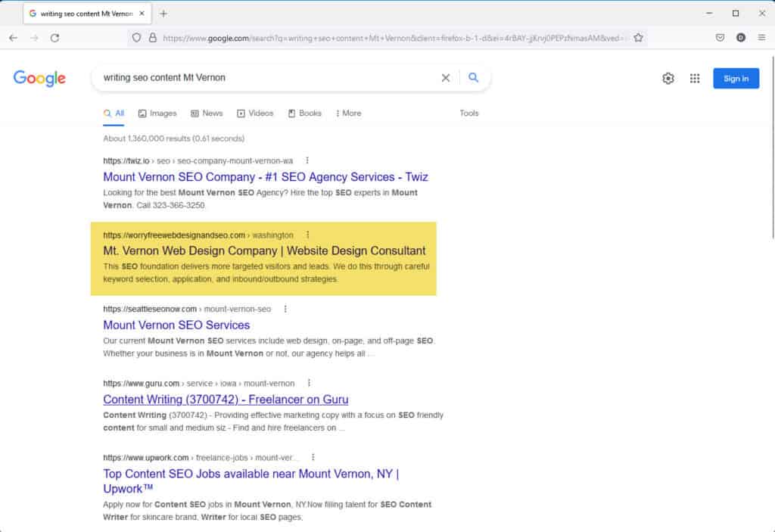This screenshot has width=775, height=532.
Task: Open three-dot menu next to seattleseonow.com result
Action: [285, 309]
